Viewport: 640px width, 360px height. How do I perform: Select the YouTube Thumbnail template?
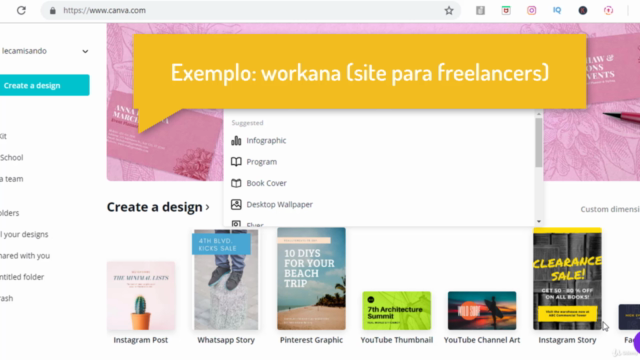tap(397, 311)
